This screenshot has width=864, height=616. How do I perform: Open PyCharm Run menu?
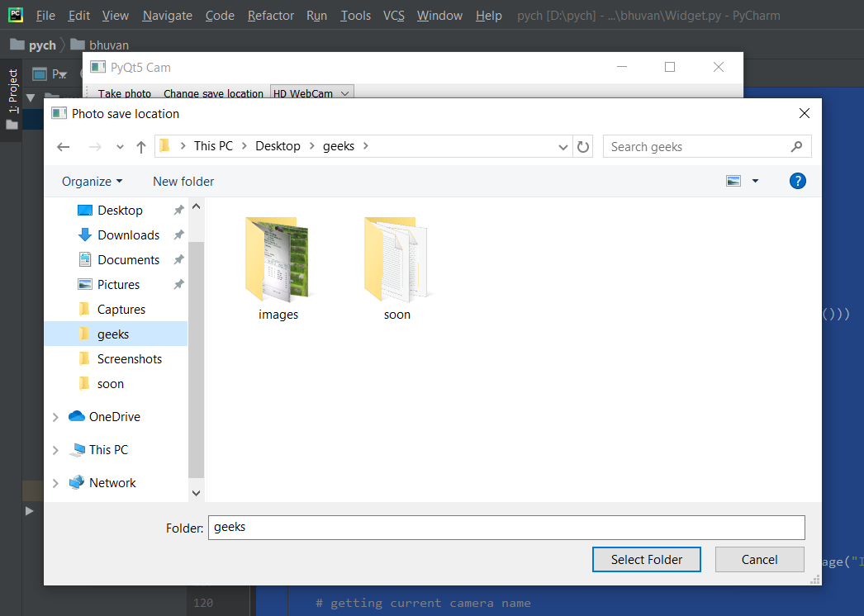coord(317,16)
